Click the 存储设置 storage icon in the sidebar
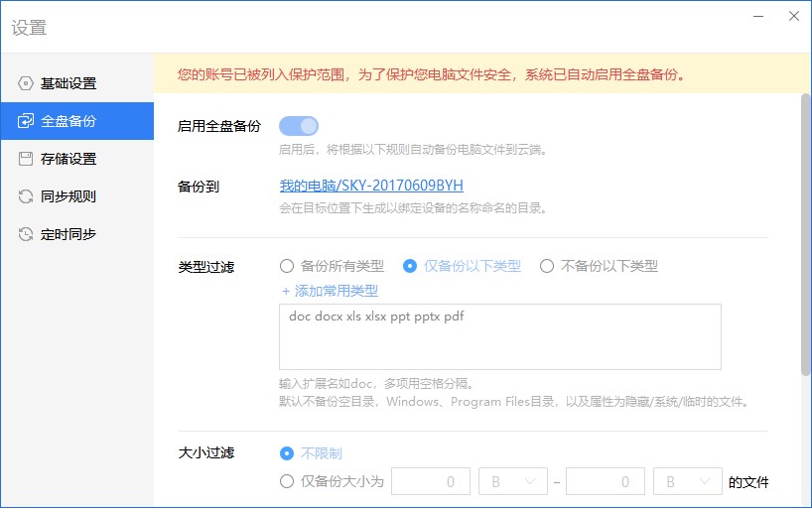This screenshot has width=812, height=508. click(x=26, y=159)
